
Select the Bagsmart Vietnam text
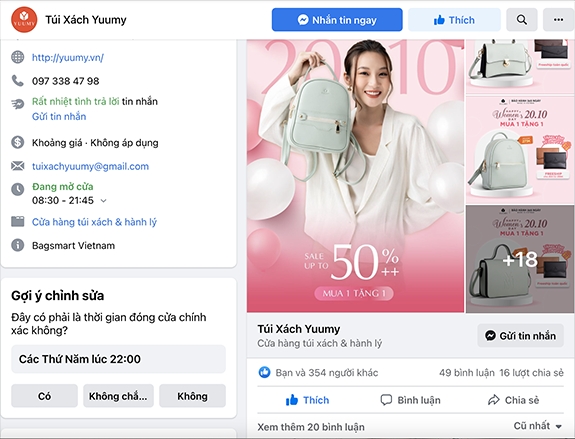click(73, 246)
